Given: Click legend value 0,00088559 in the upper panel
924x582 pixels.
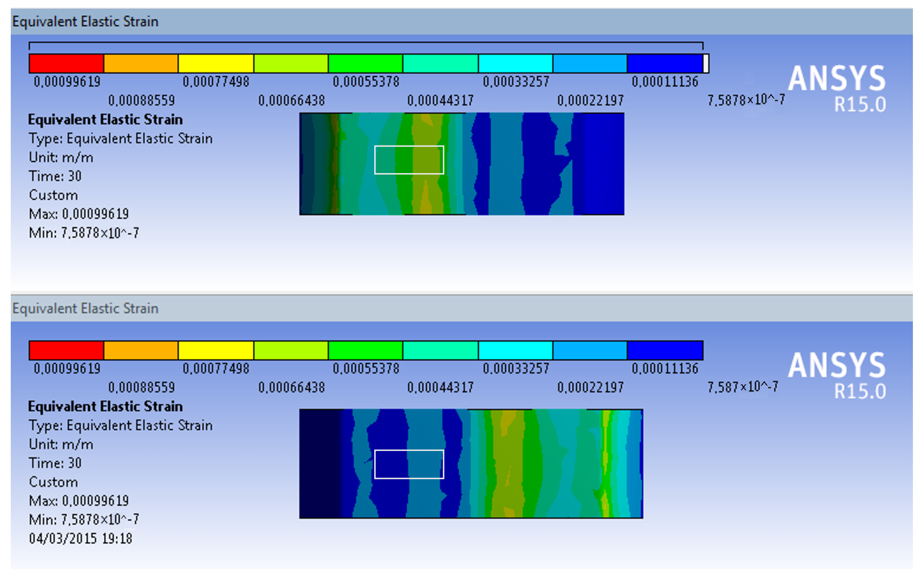Looking at the screenshot, I should pyautogui.click(x=142, y=100).
